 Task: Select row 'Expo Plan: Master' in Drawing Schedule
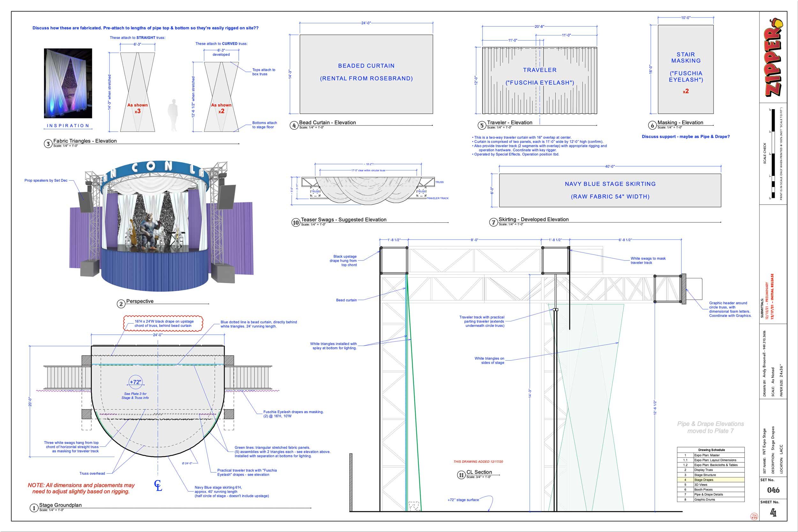711,455
